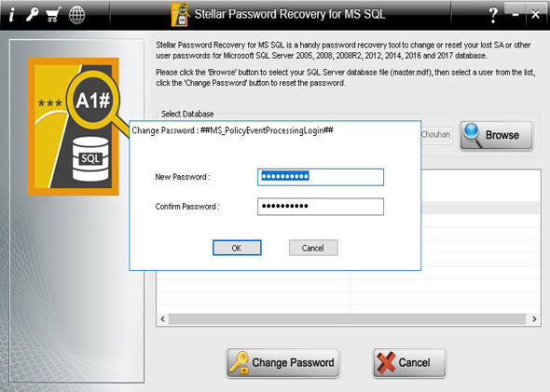550x392 pixels.
Task: Cancel the Change Password dialog
Action: click(x=313, y=248)
